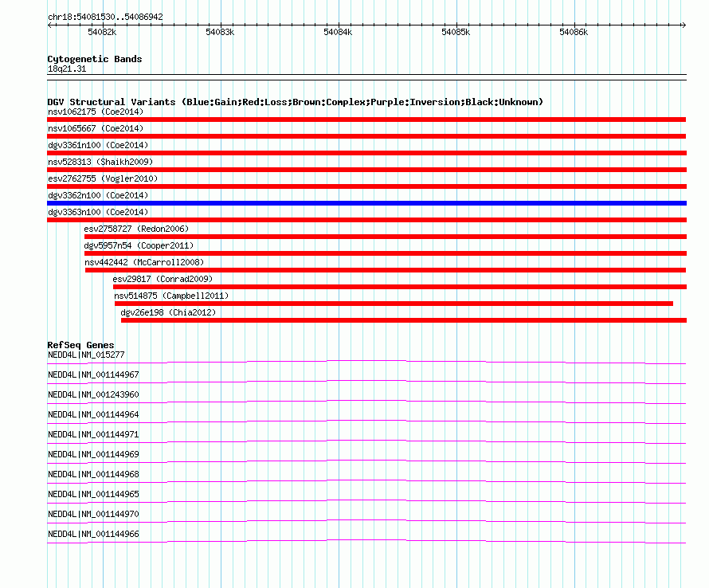The height and width of the screenshot is (588, 709).
Task: Open variant dgv3363n100 (Coe2014) label
Action: [x=98, y=212]
